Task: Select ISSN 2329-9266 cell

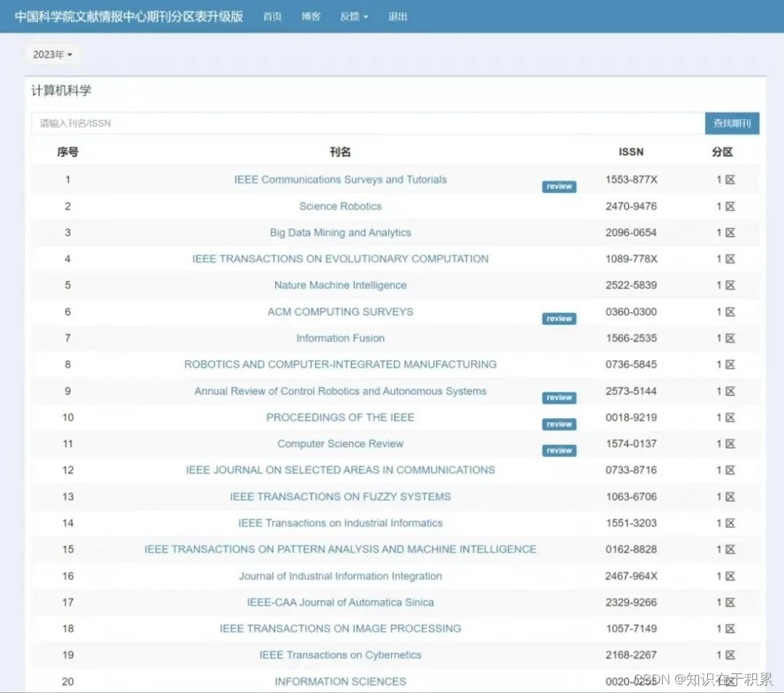Action: click(631, 602)
